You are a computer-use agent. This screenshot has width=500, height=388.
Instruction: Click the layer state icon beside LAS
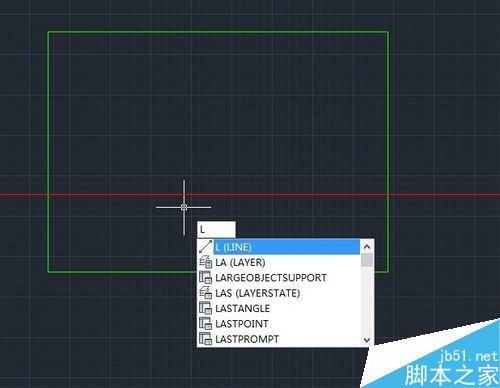[205, 293]
